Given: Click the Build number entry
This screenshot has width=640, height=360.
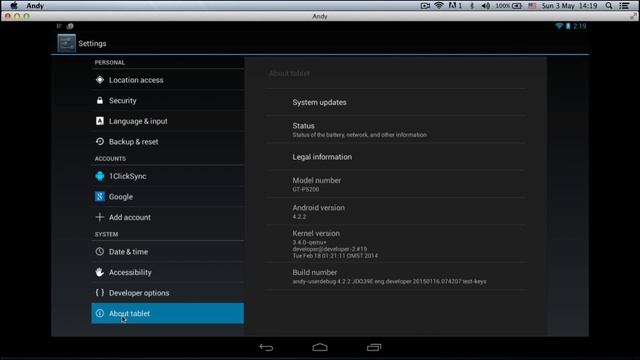Looking at the screenshot, I should click(396, 276).
